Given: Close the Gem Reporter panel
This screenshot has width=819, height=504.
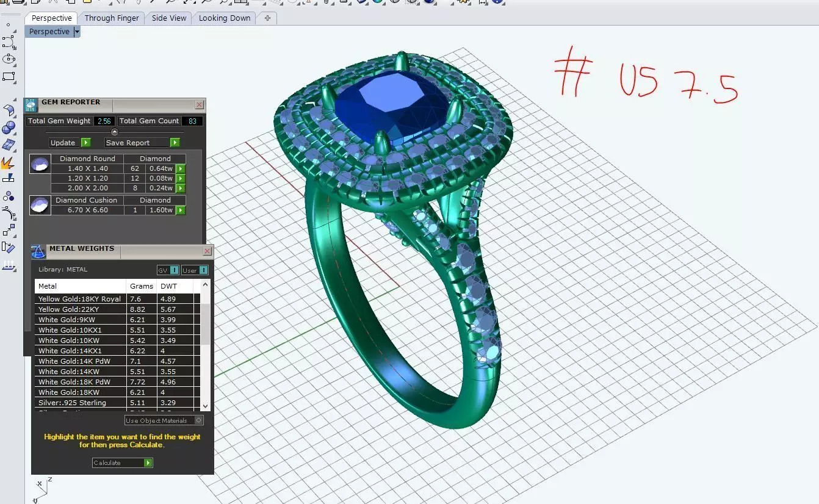Looking at the screenshot, I should click(x=199, y=105).
